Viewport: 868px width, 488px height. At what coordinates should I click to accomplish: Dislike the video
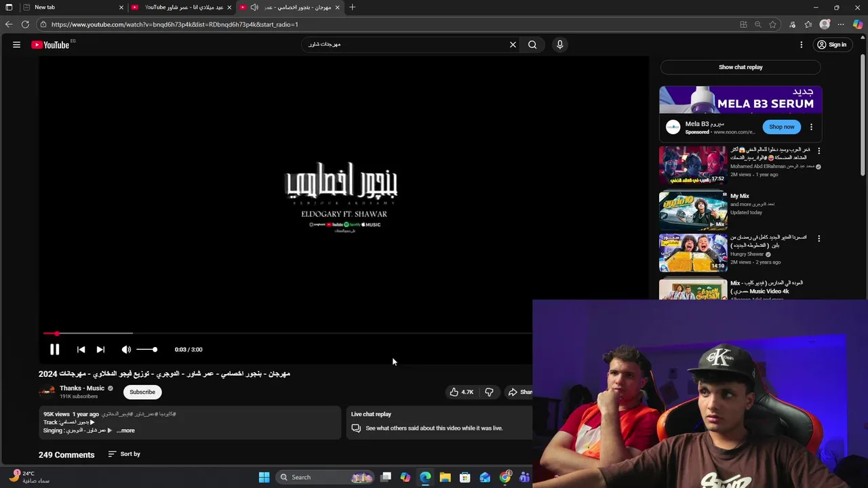[489, 392]
